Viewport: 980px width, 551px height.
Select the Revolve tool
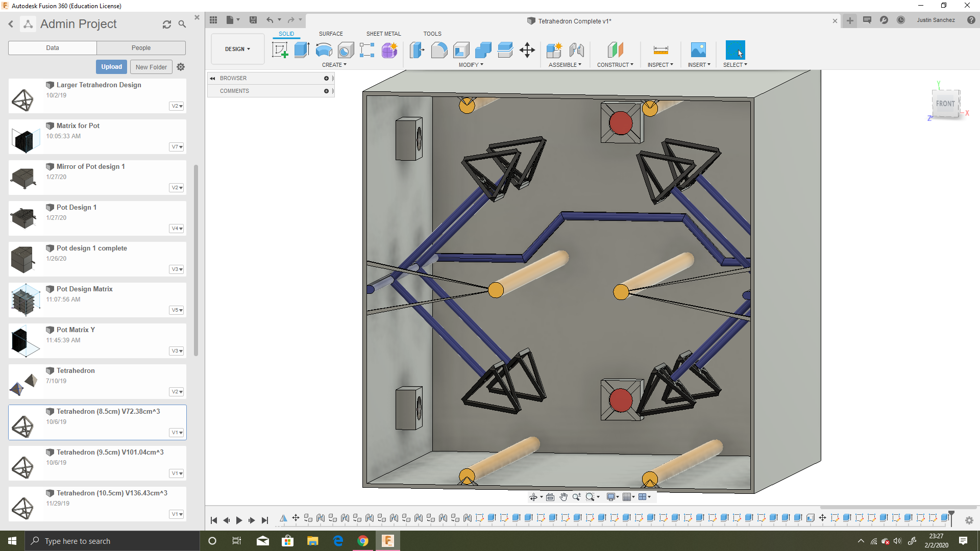[x=324, y=50]
